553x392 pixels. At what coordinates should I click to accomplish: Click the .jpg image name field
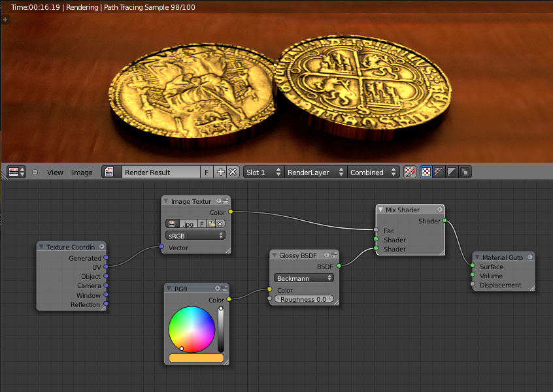pyautogui.click(x=188, y=224)
